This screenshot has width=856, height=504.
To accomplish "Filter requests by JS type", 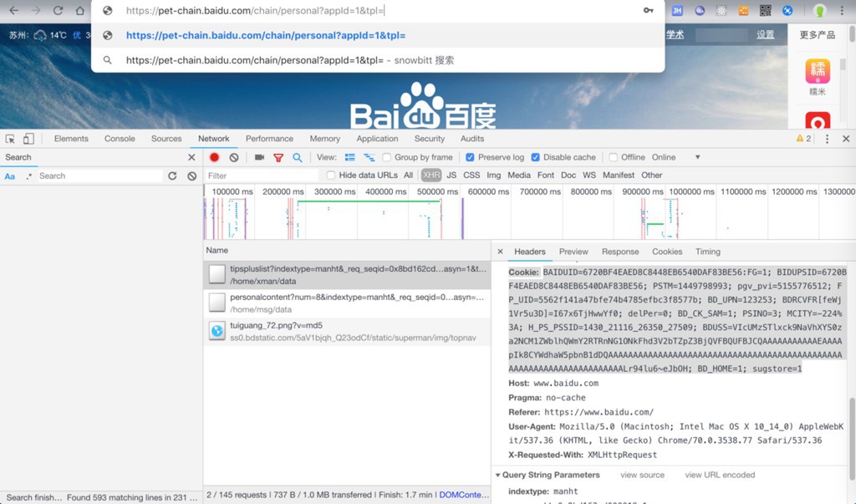I will click(451, 176).
